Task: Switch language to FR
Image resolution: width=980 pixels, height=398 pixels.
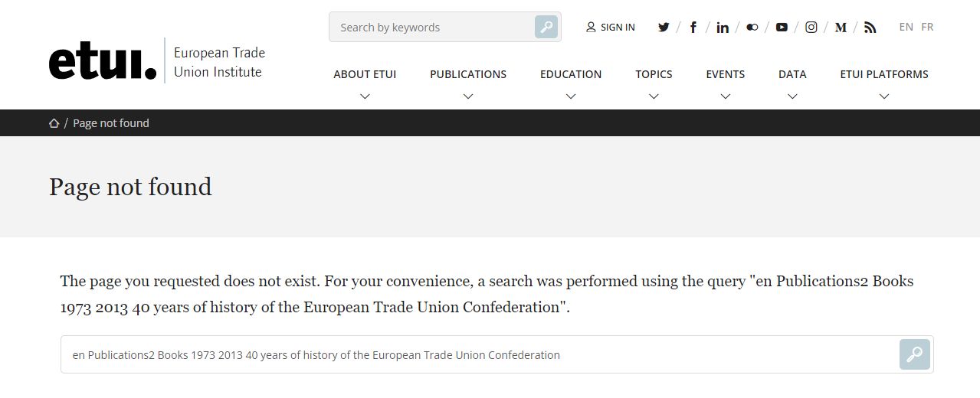Action: point(927,27)
